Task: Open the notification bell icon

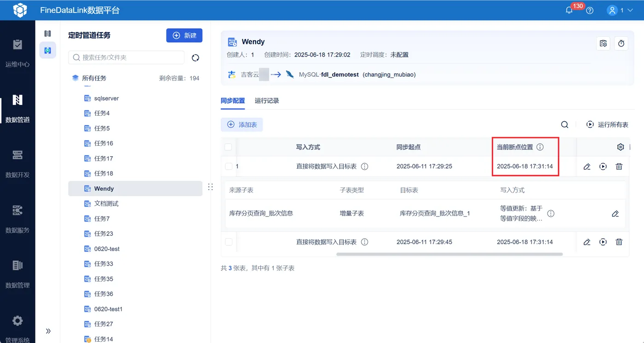Action: tap(569, 10)
